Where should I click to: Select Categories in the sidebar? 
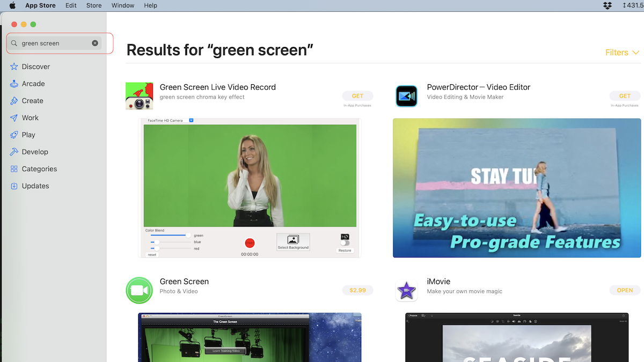pyautogui.click(x=39, y=169)
